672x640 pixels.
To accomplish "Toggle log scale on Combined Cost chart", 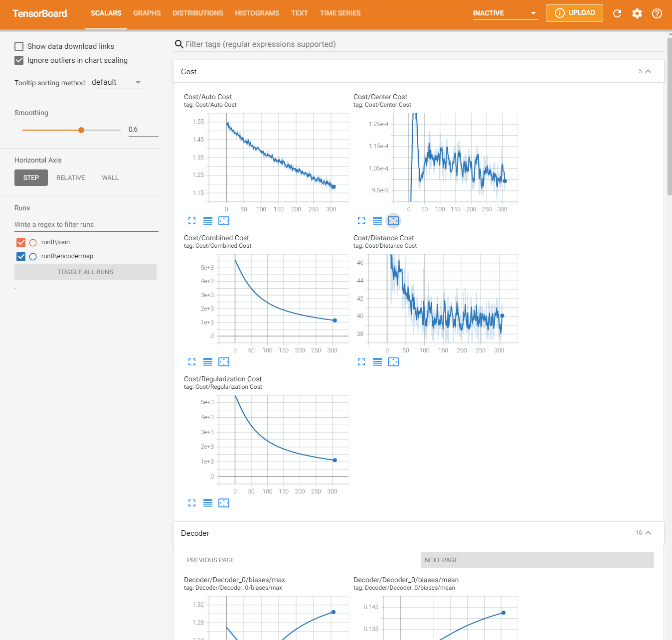I will (x=208, y=362).
